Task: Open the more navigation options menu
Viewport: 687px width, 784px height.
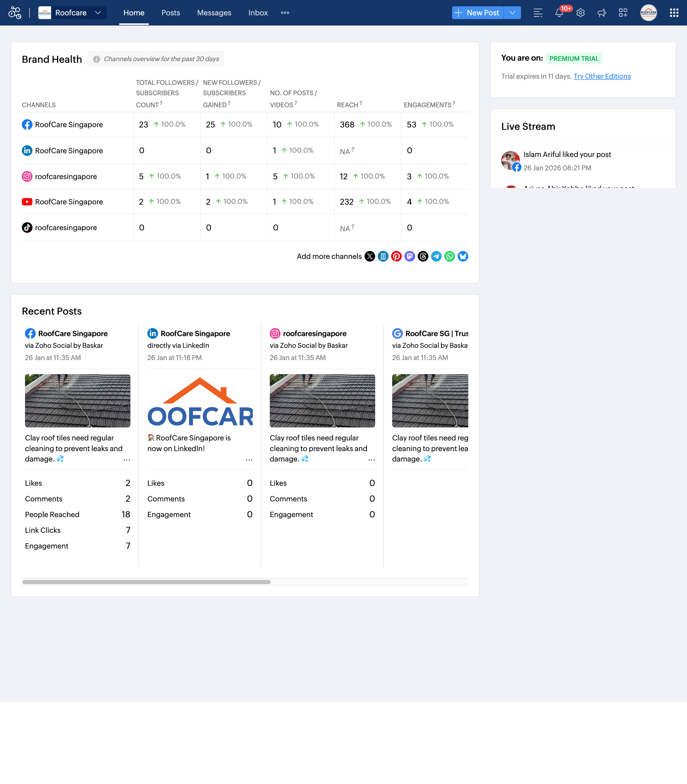Action: tap(285, 13)
